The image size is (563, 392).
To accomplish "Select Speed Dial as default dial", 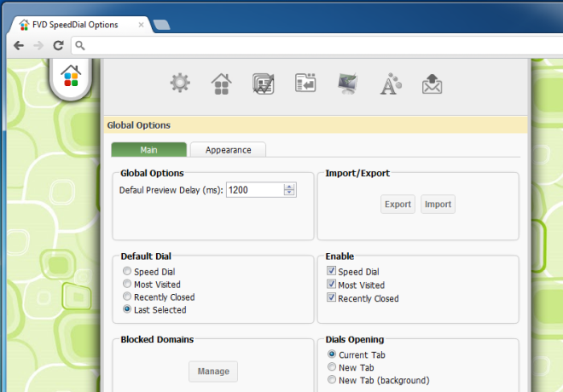I will (127, 271).
